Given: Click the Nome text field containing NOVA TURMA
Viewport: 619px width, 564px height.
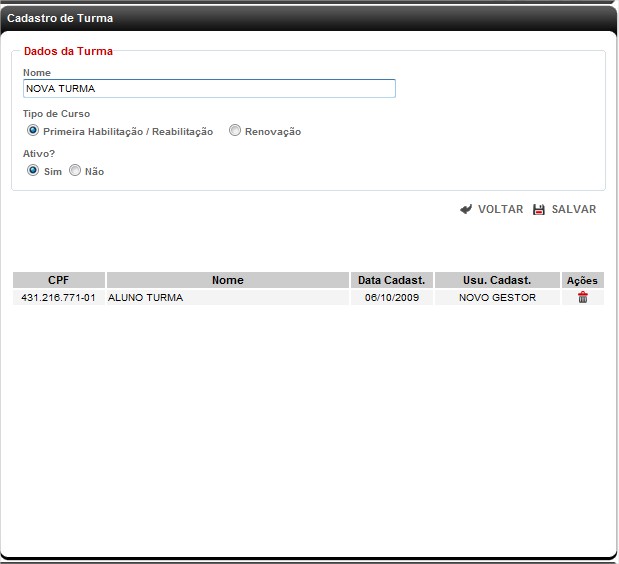Looking at the screenshot, I should point(209,88).
